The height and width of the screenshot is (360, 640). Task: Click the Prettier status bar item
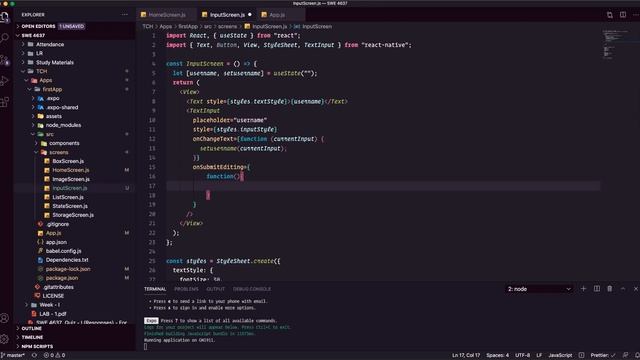coord(603,355)
